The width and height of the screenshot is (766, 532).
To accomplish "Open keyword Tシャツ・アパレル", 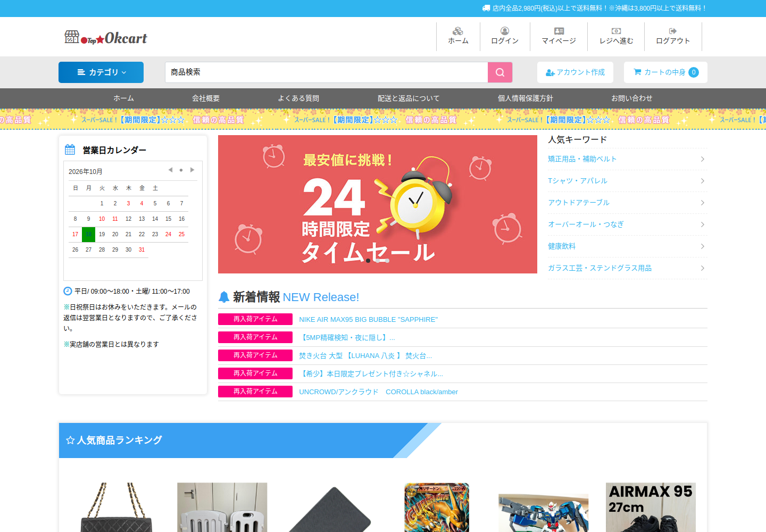I will [578, 181].
